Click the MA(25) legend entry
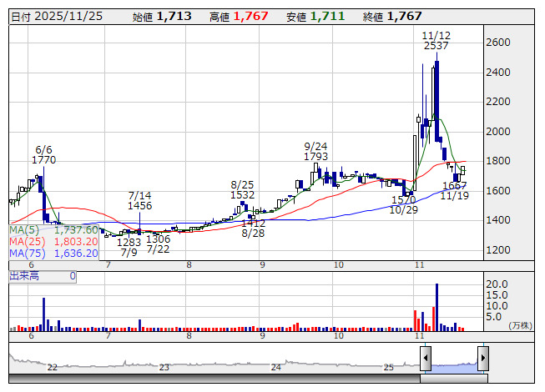Screen dimensions: 545x392 pyautogui.click(x=54, y=241)
